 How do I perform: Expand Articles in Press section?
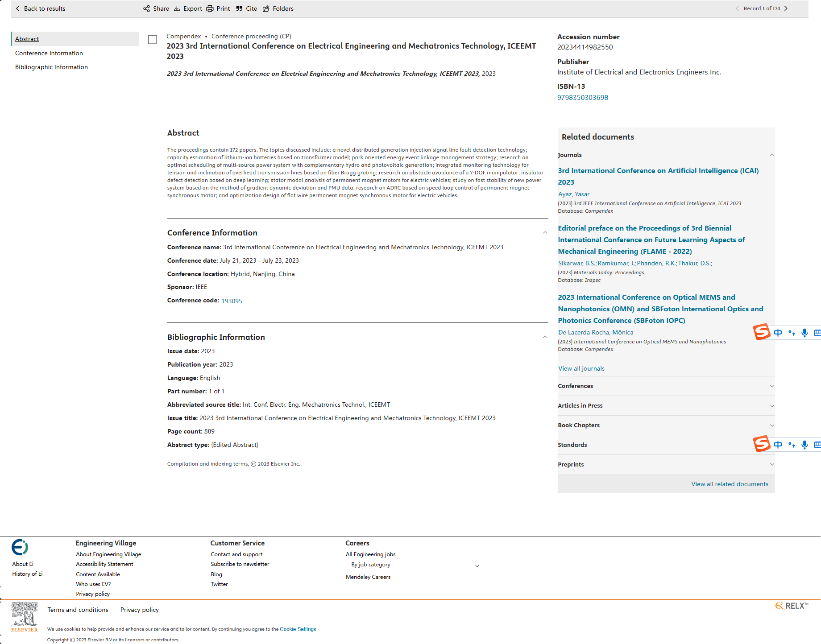(772, 406)
